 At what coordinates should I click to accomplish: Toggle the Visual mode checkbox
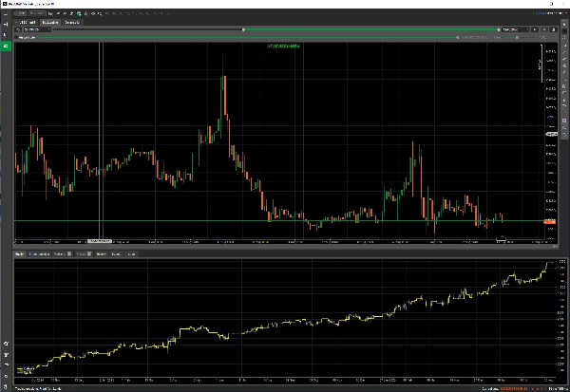16,37
